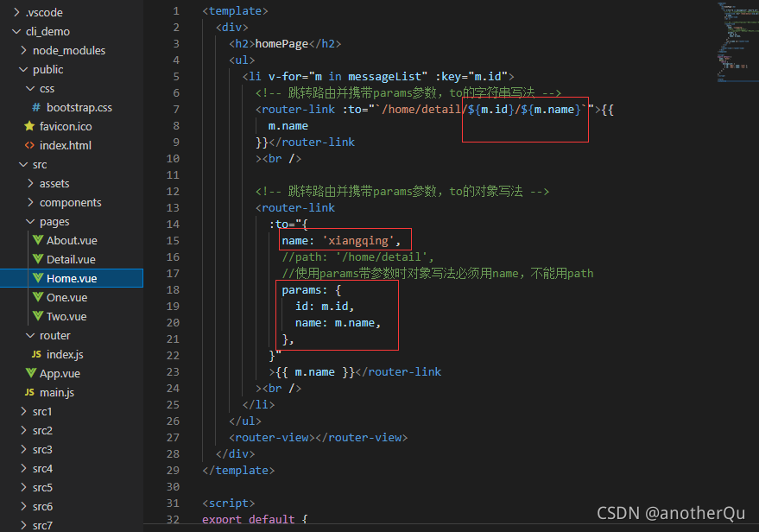Collapse the public folder chevron
The image size is (759, 532).
(x=23, y=70)
